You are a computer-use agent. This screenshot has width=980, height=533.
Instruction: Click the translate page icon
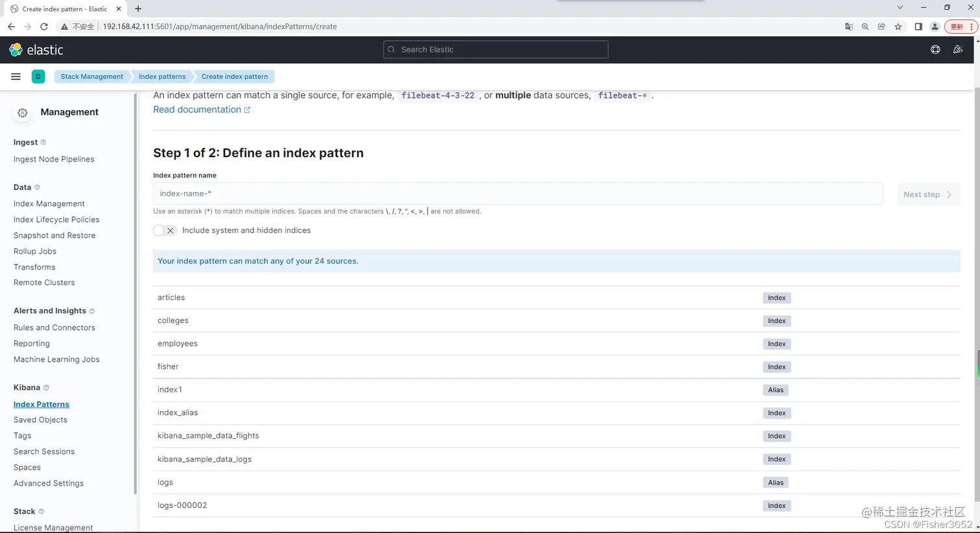849,27
